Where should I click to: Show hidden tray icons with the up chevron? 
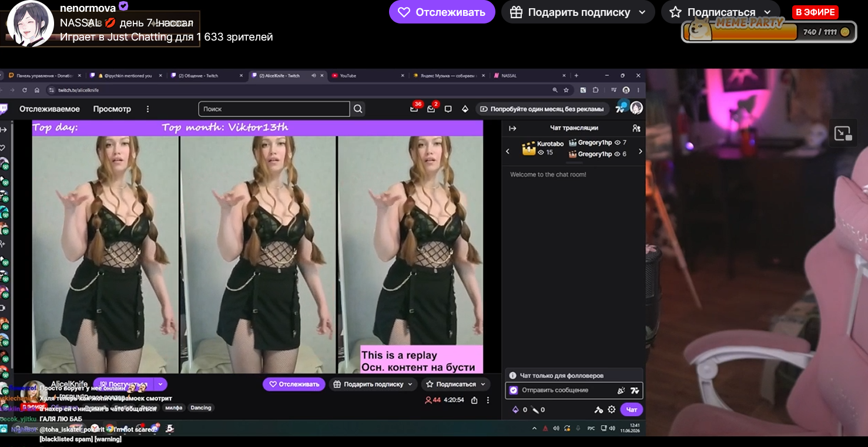click(x=534, y=428)
